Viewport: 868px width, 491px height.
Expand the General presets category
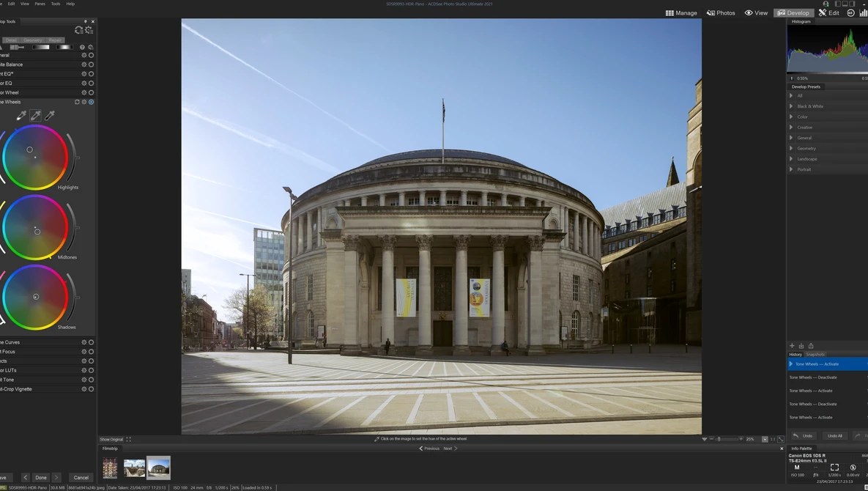coord(791,138)
